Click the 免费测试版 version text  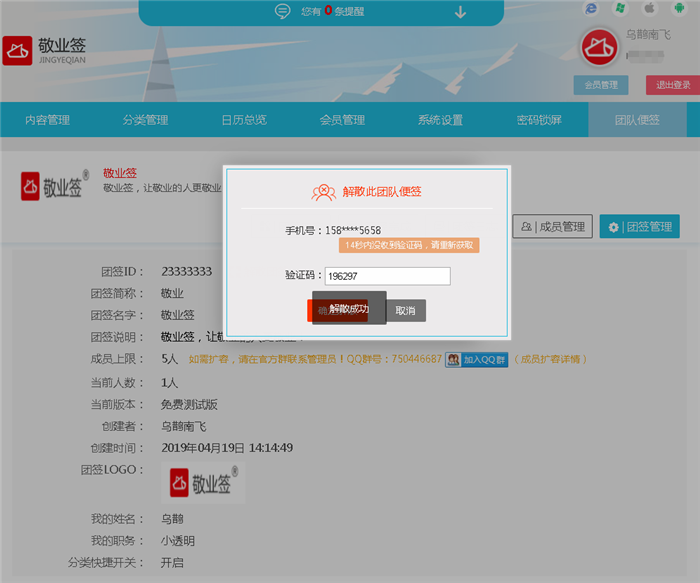click(x=189, y=404)
